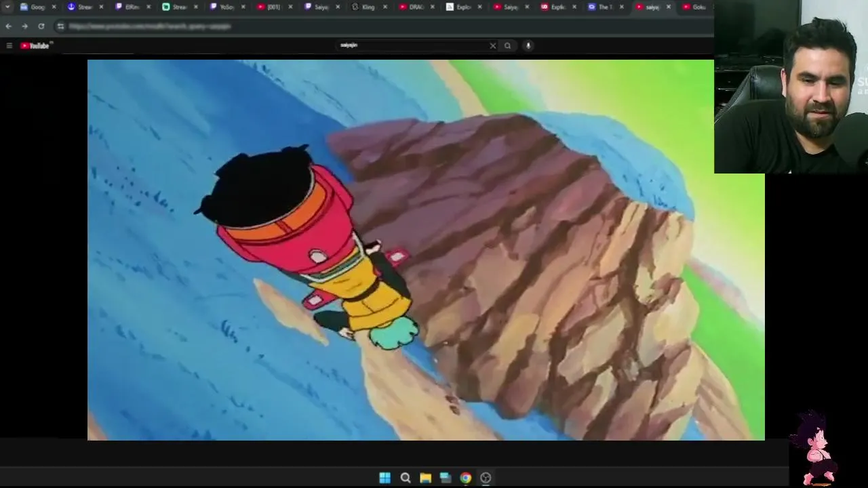Switch to the Goku YouTube tab
The height and width of the screenshot is (488, 868).
click(695, 7)
